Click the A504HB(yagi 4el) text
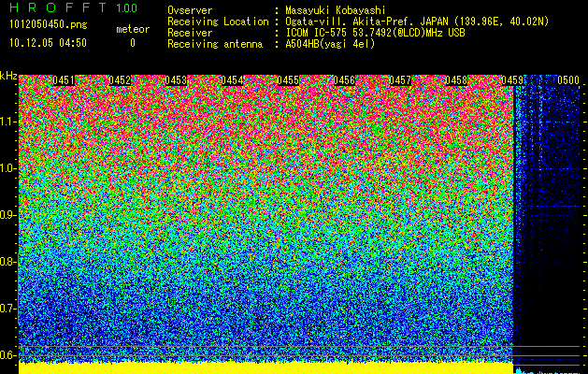The width and height of the screenshot is (588, 374). click(x=330, y=44)
